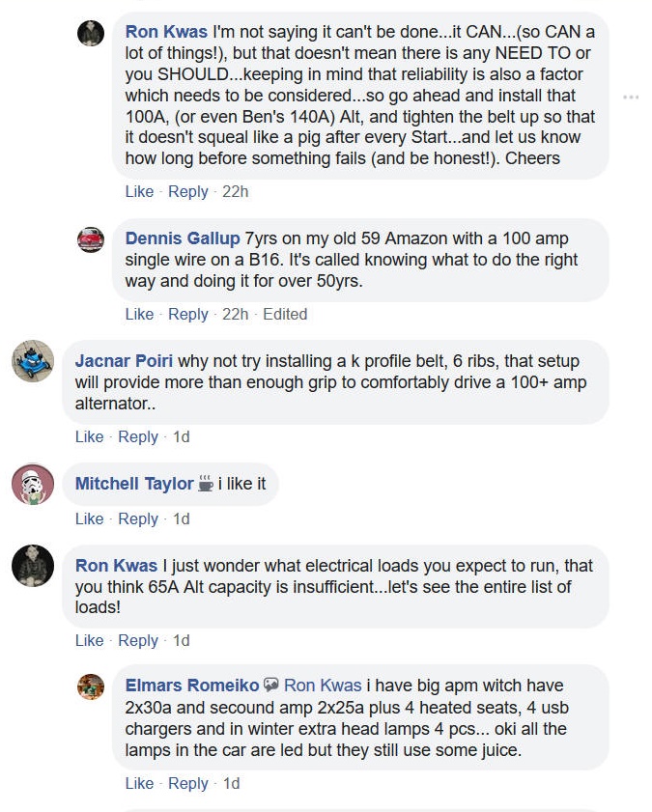The height and width of the screenshot is (812, 652).
Task: Reply to Elmars Romeiko's heated seats comment
Action: (x=188, y=783)
